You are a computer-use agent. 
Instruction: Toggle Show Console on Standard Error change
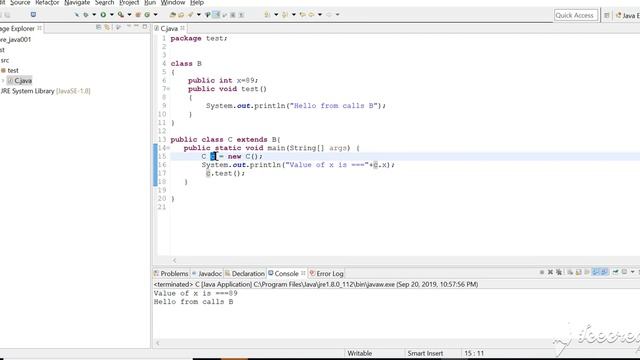[x=604, y=272]
